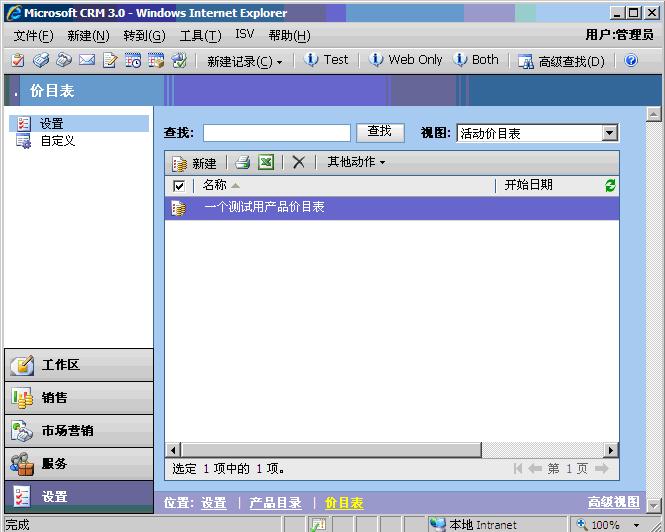Click the vertical scrollbar down arrow

click(654, 505)
